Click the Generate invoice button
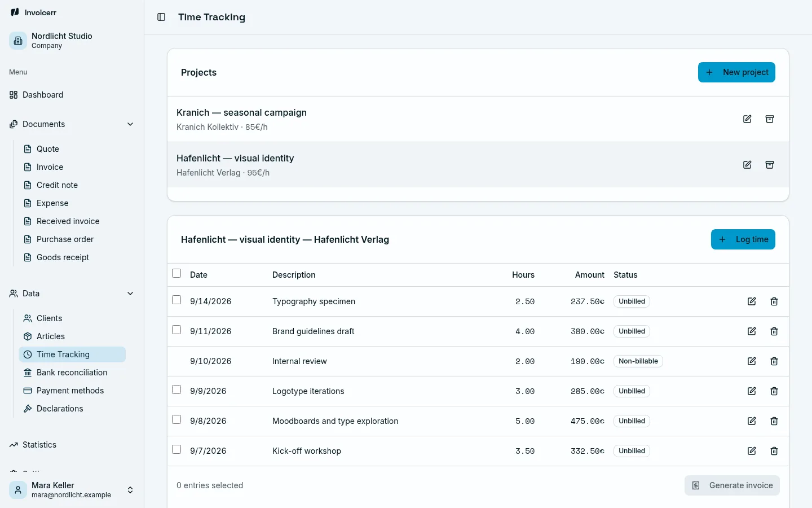This screenshot has width=812, height=508. point(732,485)
